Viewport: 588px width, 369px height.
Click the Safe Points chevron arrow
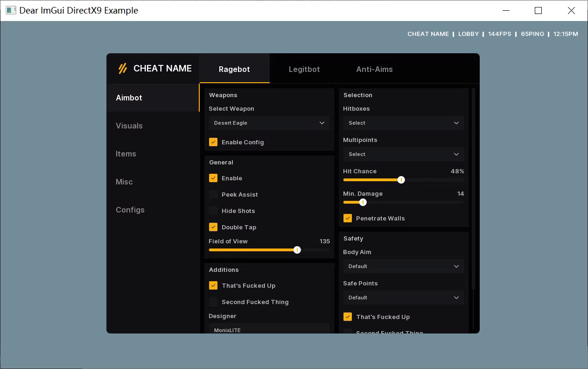(456, 298)
